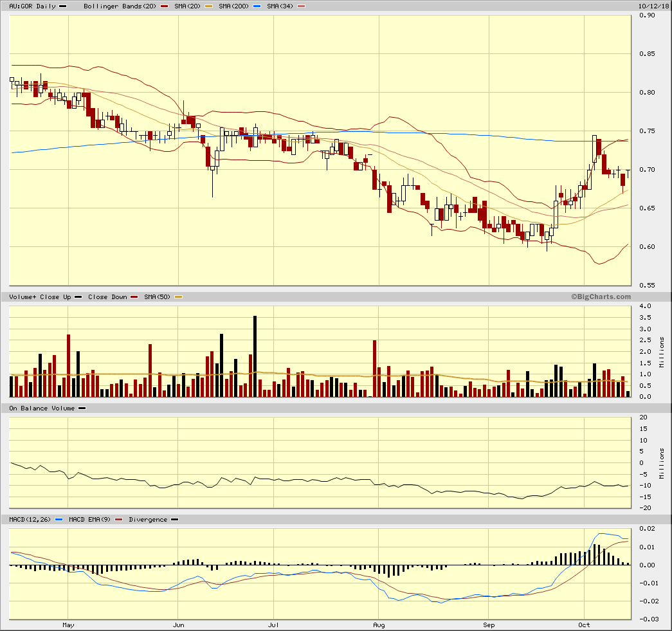Click the −20 On Balance Volume axis label

(x=645, y=508)
